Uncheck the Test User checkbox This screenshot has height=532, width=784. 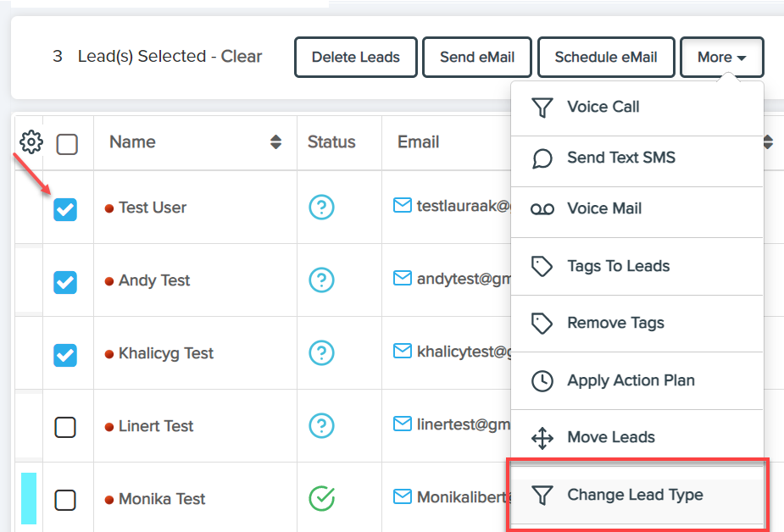click(65, 209)
